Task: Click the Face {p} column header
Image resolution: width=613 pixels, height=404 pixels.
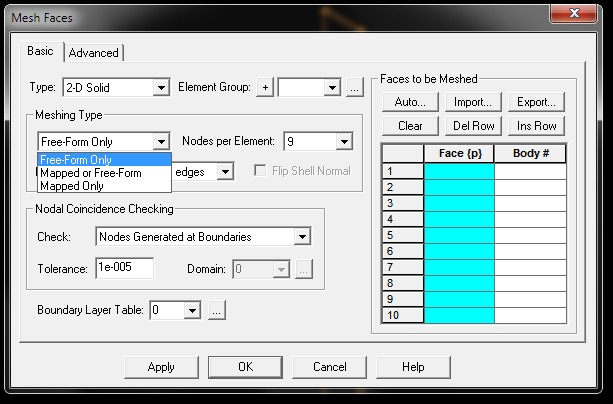Action: pos(459,153)
